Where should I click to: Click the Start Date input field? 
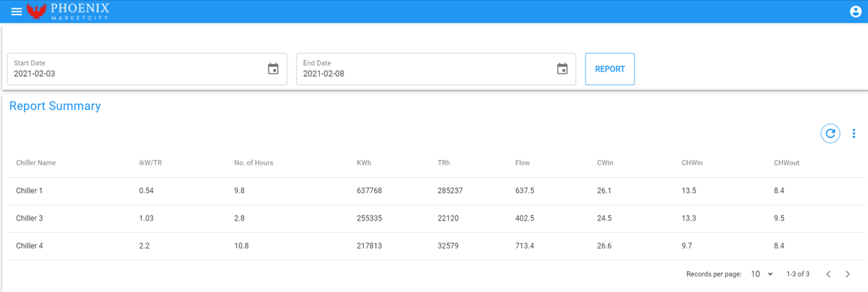pos(147,69)
